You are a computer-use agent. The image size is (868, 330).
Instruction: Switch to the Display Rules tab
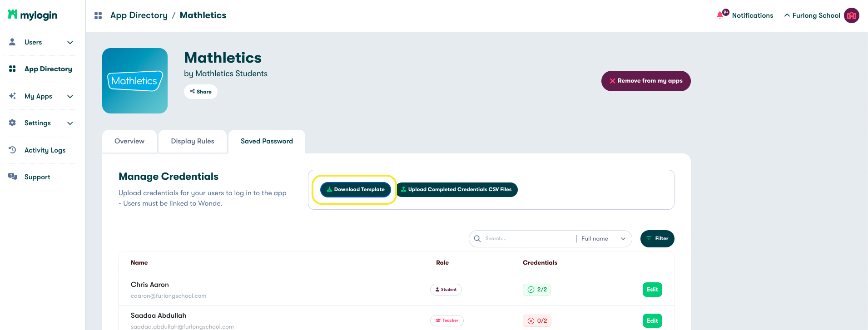click(193, 141)
